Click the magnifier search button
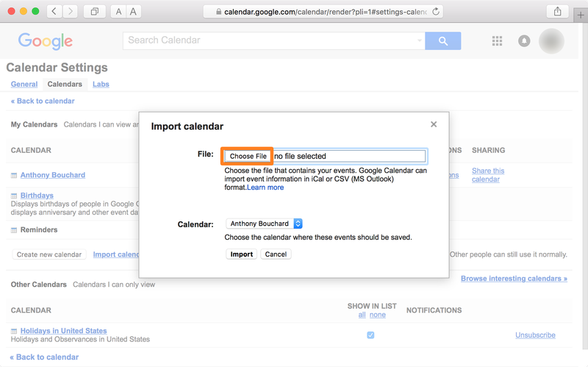 (x=443, y=41)
